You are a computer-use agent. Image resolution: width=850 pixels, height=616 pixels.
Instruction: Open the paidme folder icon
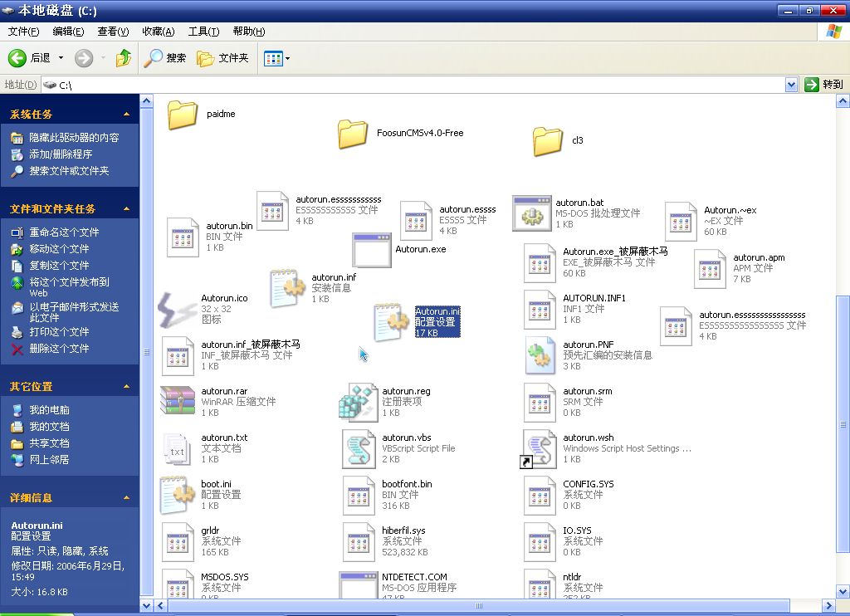point(182,114)
